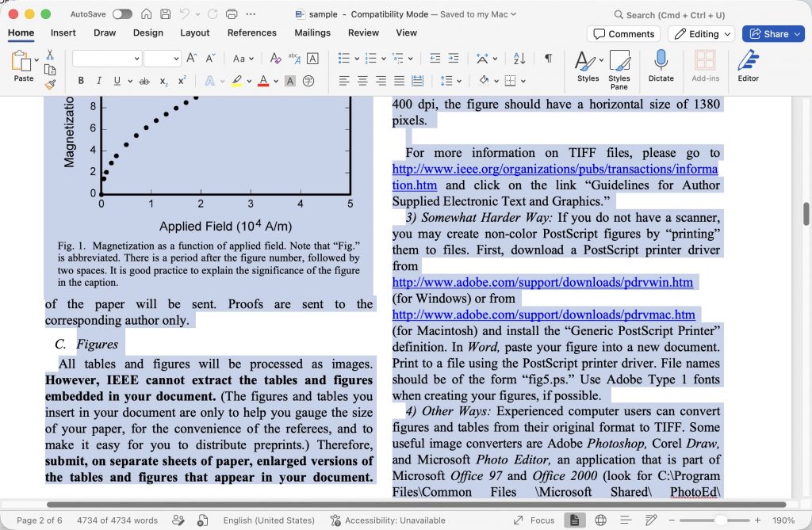Switch to Outline view in status bar

point(626,520)
